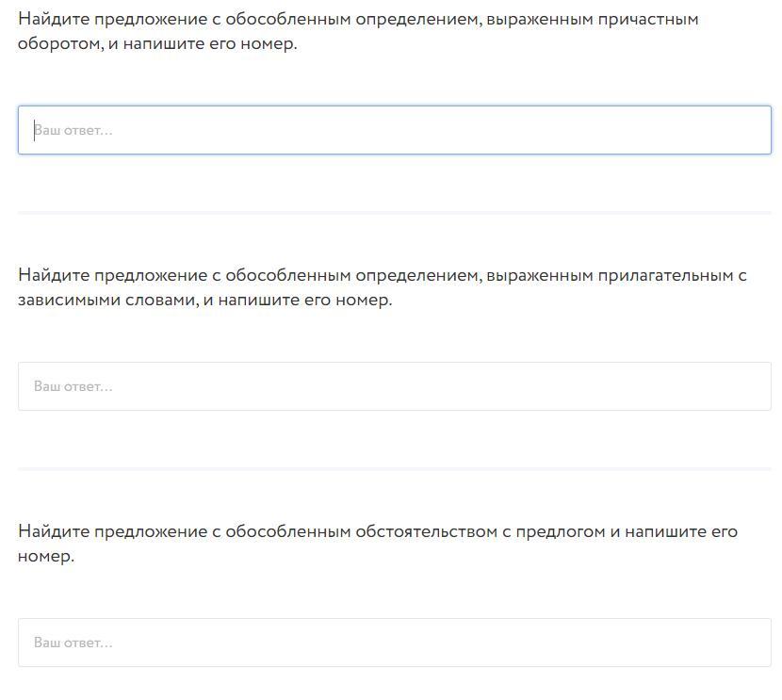782x700 pixels.
Task: Click "Найдите" at the start of the third question
Action: [x=54, y=531]
